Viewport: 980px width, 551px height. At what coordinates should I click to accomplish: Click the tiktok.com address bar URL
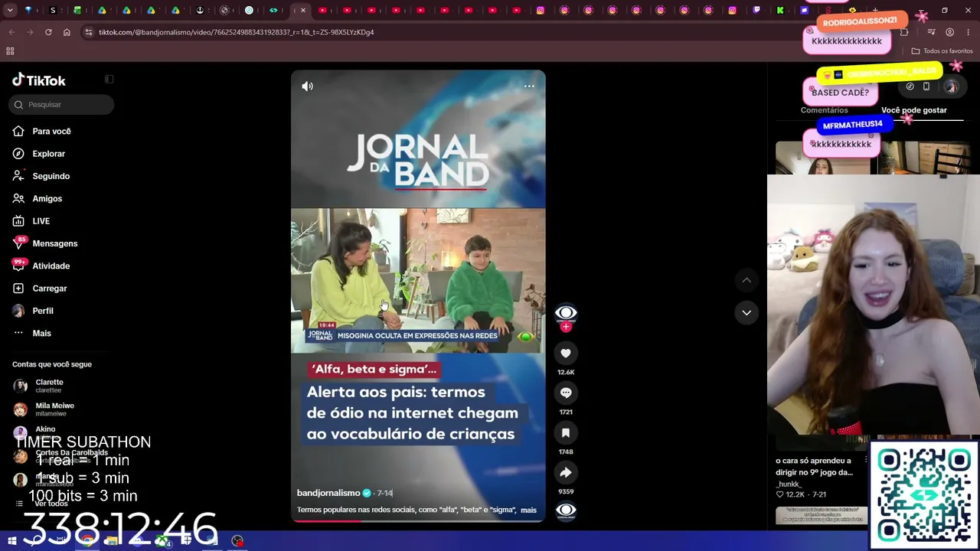pos(236,32)
